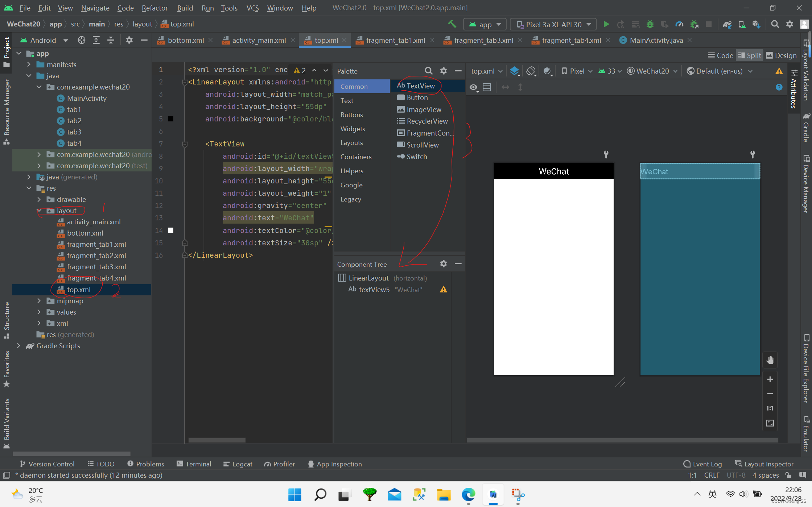Screen dimensions: 812x507
Task: Select the Containers palette category
Action: (x=356, y=157)
